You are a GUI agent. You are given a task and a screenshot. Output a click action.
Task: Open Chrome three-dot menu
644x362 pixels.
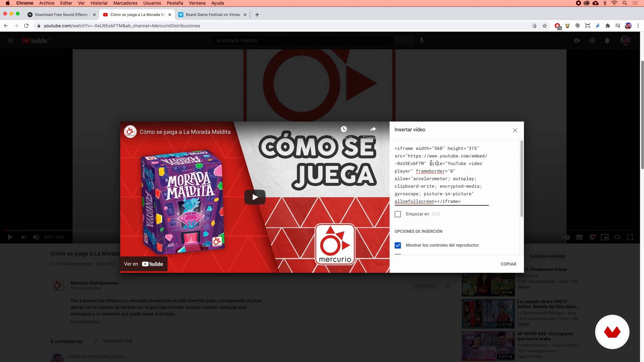coord(638,26)
